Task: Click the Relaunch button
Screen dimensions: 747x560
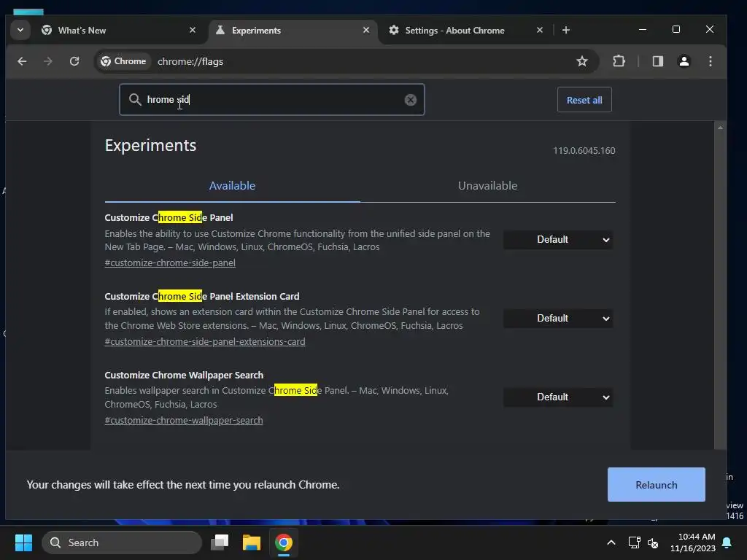Action: coord(656,485)
